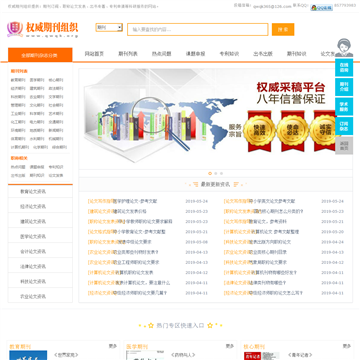This screenshot has height=360, width=360.
Task: Open 期刊列表 in the navigation bar
Action: coord(128,54)
